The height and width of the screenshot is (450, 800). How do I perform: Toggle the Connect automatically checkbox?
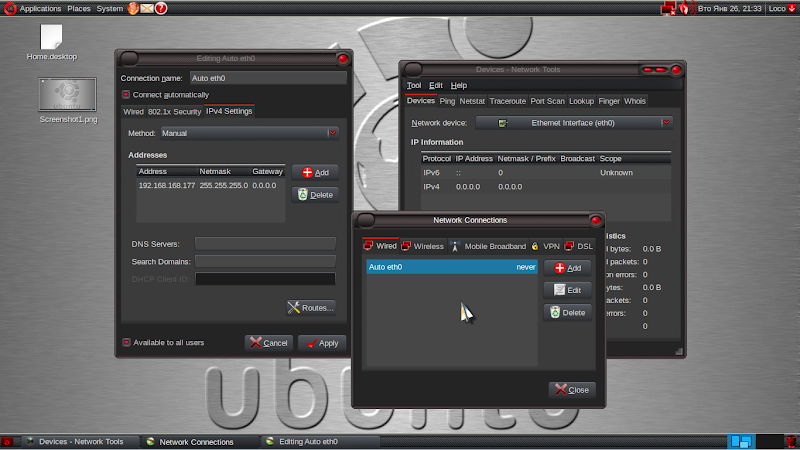click(x=126, y=94)
